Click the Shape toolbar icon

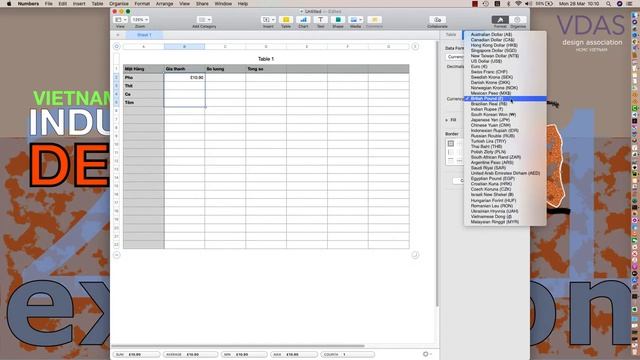(338, 20)
